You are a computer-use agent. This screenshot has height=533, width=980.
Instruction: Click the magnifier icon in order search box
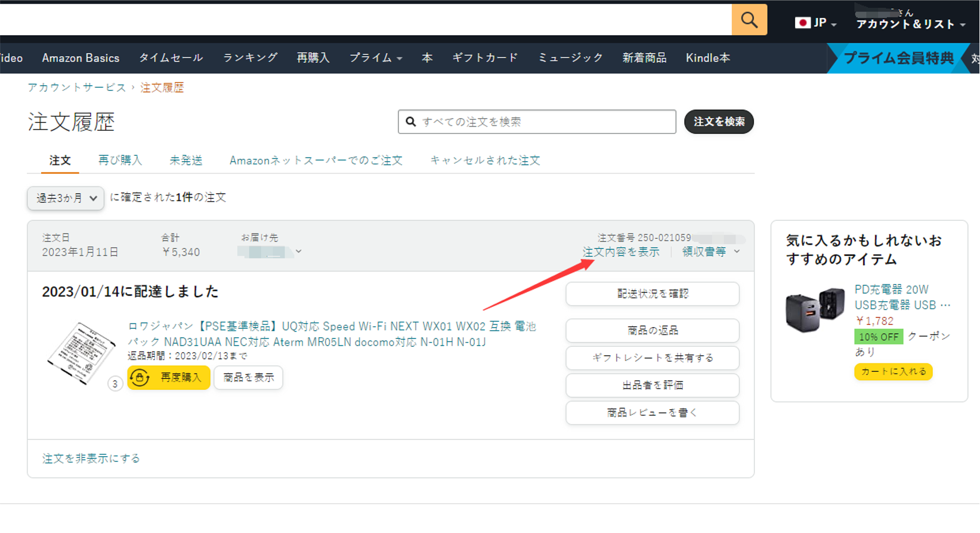(x=411, y=122)
